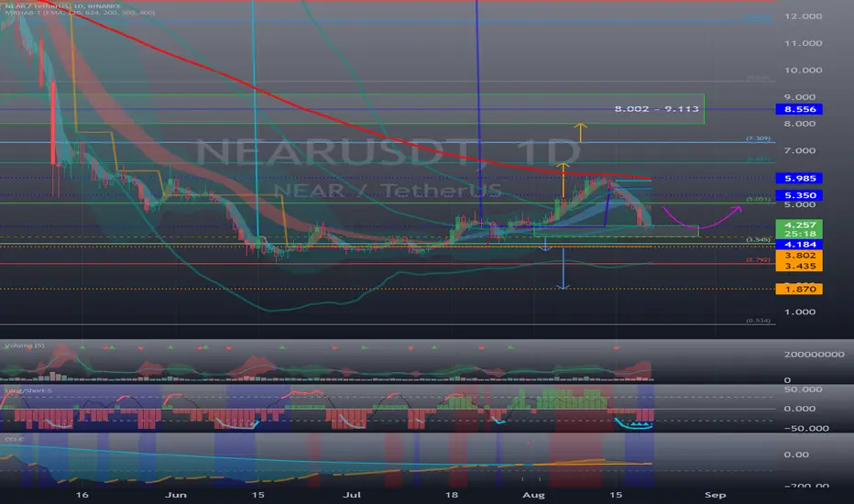Click the 8.002 - 9.113 range label
Screen dimensions: 854x504
point(656,109)
